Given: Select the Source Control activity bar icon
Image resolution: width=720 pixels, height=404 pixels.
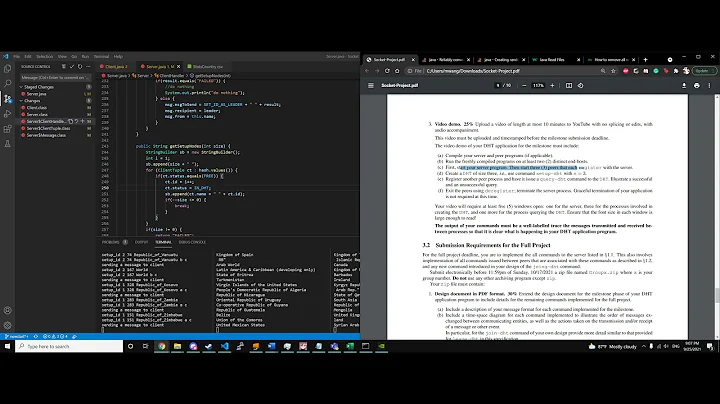Looking at the screenshot, I should pos(7,99).
